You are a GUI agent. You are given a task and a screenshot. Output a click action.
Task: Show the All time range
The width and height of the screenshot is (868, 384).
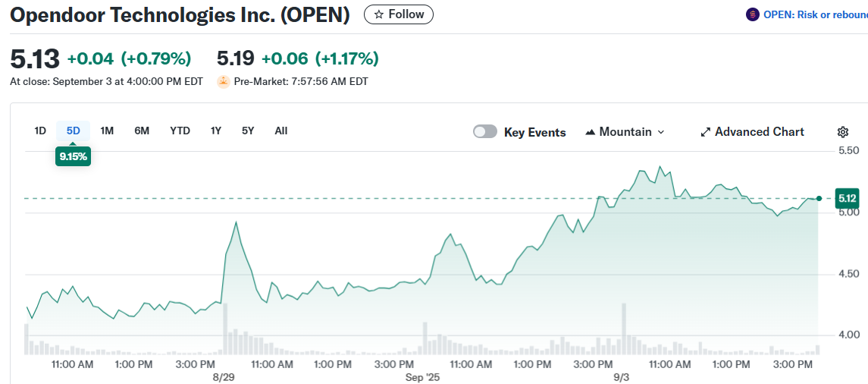point(281,131)
